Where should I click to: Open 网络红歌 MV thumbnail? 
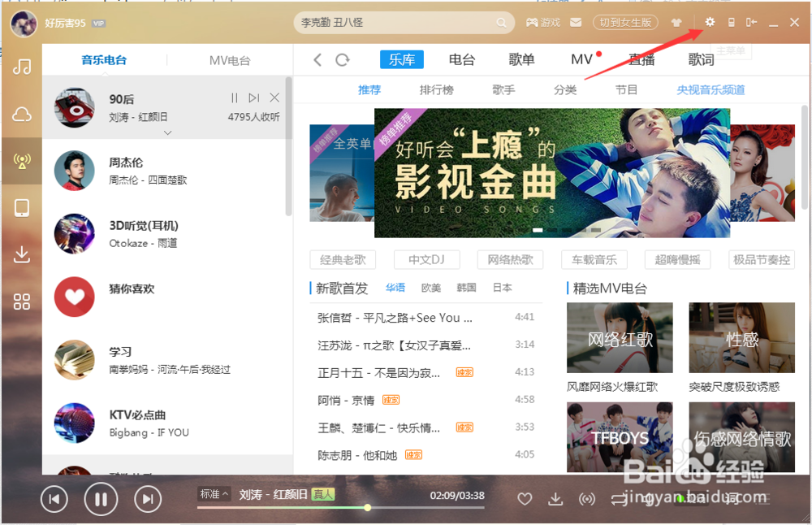620,338
